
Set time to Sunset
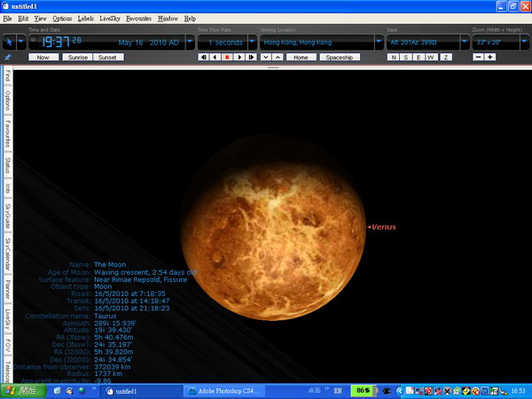106,57
